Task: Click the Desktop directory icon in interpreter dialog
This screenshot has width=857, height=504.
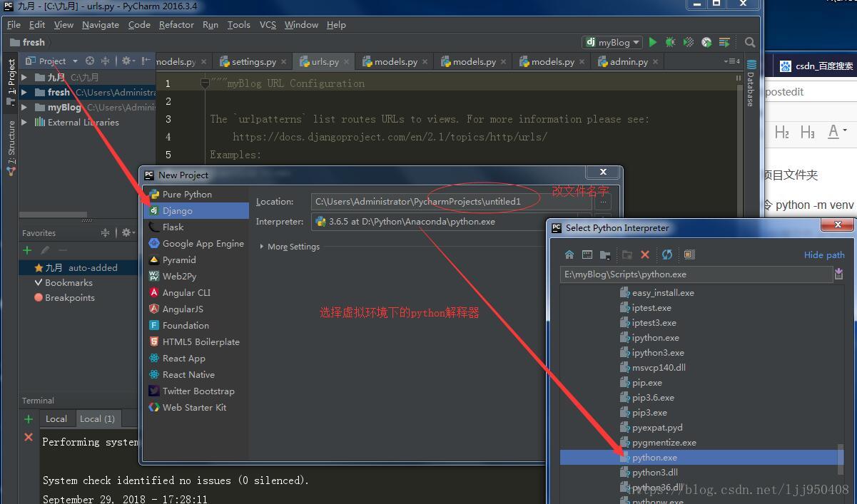Action: [587, 254]
